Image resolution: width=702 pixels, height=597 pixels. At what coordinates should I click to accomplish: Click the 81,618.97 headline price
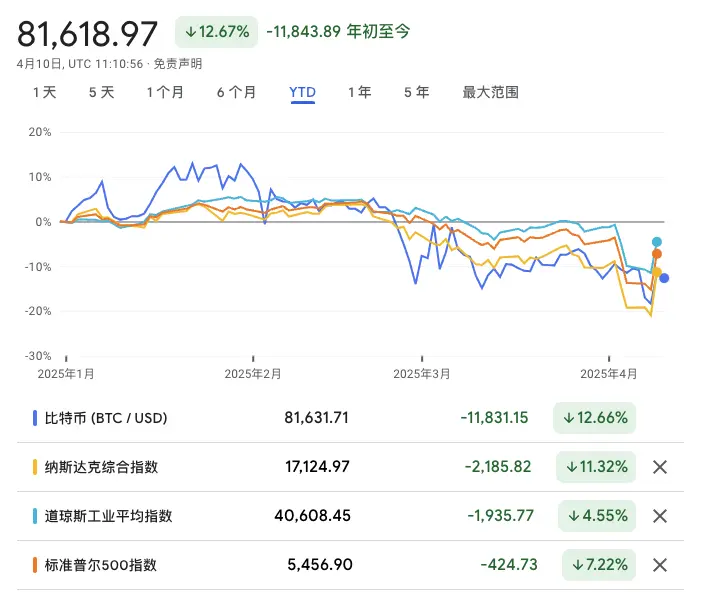click(87, 34)
